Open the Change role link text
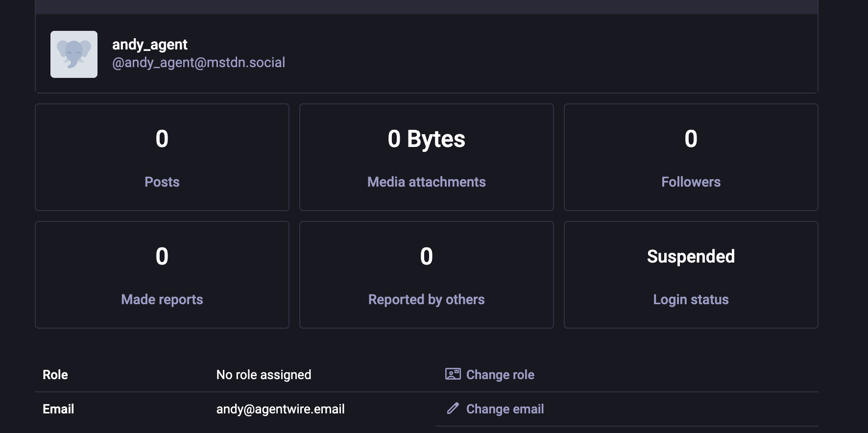Screen dimensions: 868x433 500,375
